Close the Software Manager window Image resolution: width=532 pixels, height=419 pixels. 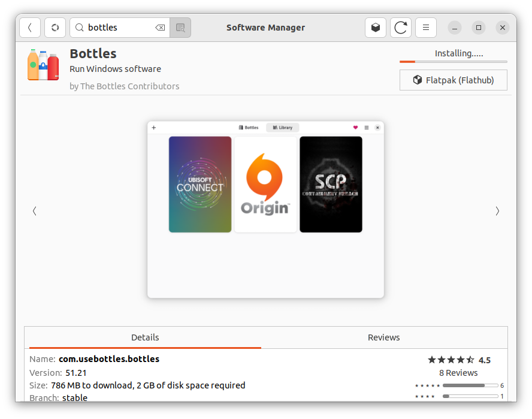coord(503,28)
